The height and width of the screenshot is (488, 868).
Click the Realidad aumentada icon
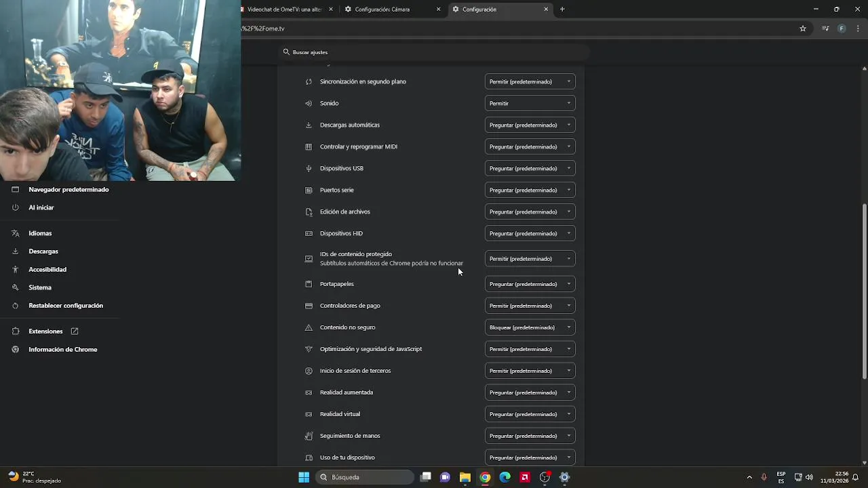pyautogui.click(x=309, y=392)
